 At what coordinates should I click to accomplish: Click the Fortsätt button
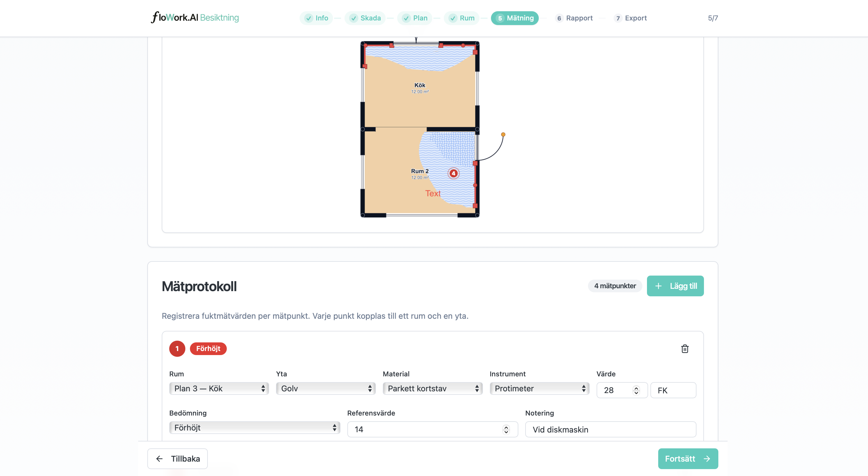(688, 458)
